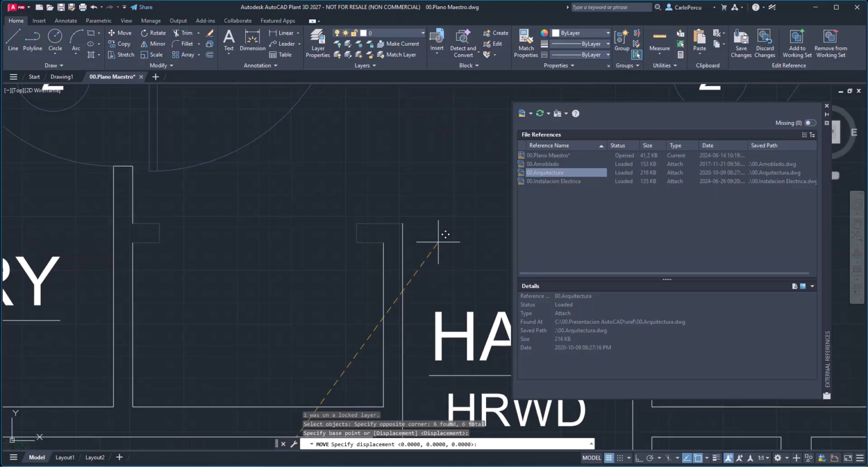Viewport: 868px width, 467px height.
Task: Click the Quick Calculator icon in Utilities
Action: click(680, 55)
